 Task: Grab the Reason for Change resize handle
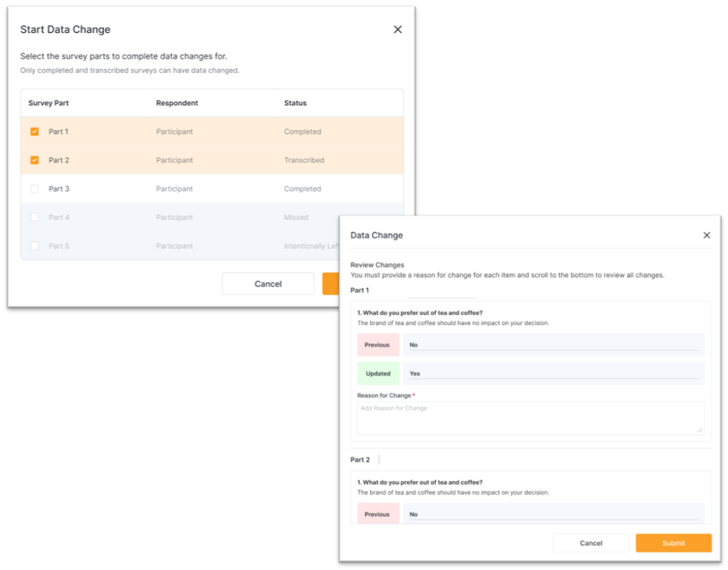[700, 430]
